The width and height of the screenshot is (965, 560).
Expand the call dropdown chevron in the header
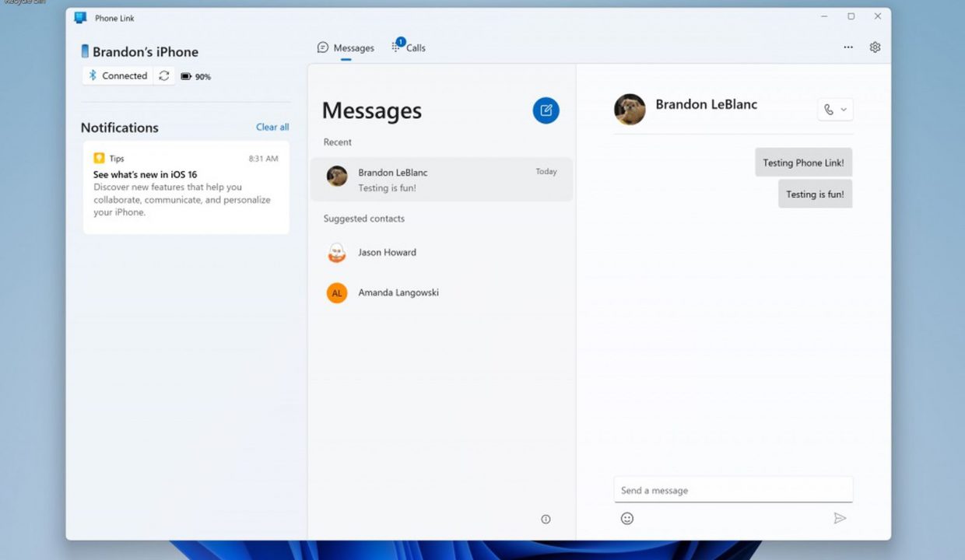click(844, 110)
